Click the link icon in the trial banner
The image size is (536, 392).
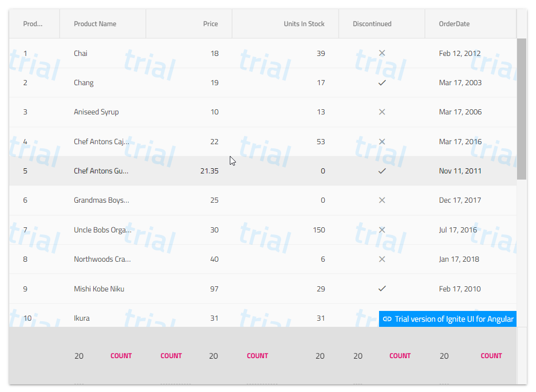(388, 319)
